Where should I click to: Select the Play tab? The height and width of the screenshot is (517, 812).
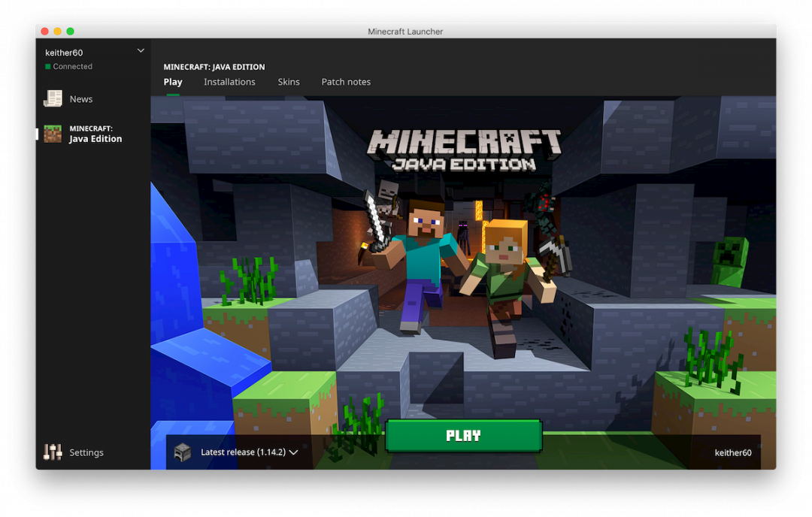point(172,81)
